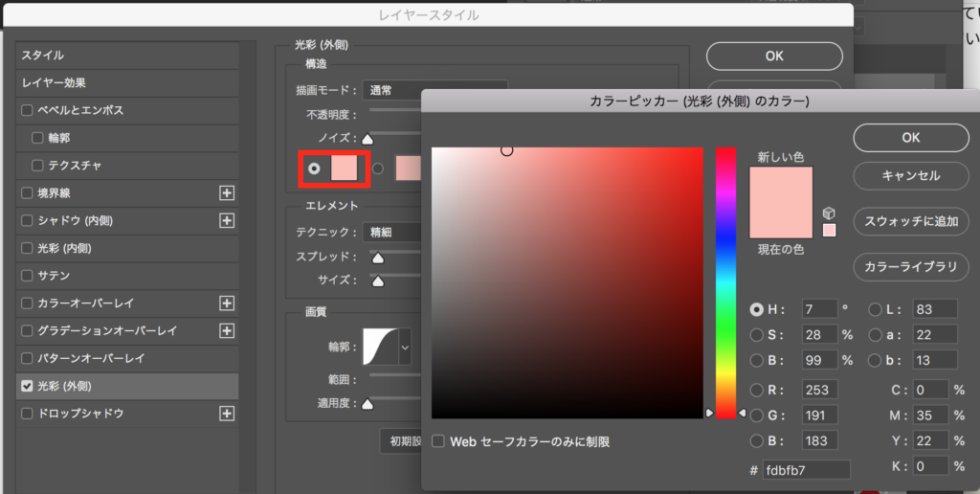This screenshot has height=494, width=980.
Task: Click the M magenta field showing 35
Action: (x=930, y=415)
